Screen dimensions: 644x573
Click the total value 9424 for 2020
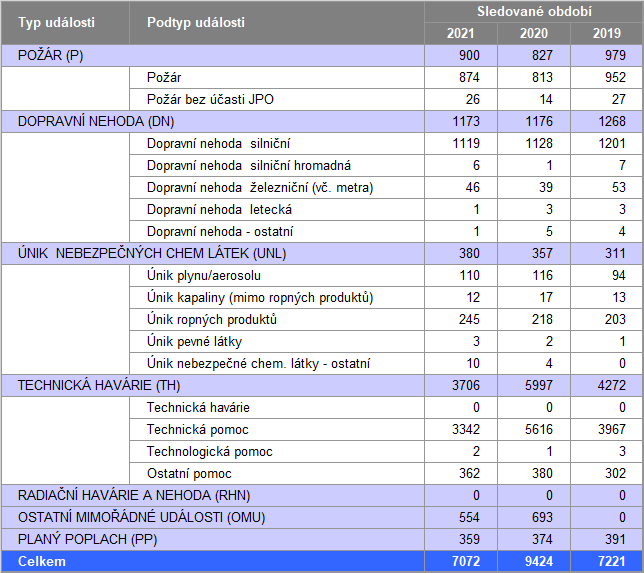pos(534,562)
